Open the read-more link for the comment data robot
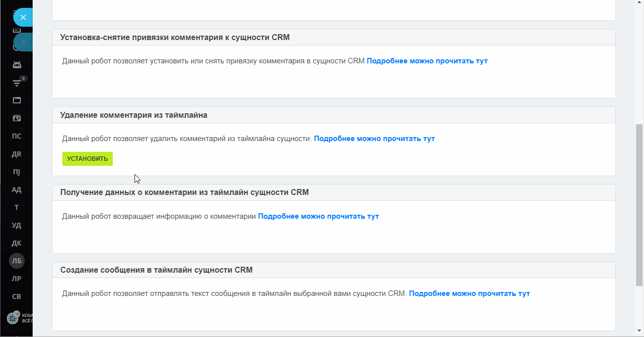The height and width of the screenshot is (337, 644). 319,216
